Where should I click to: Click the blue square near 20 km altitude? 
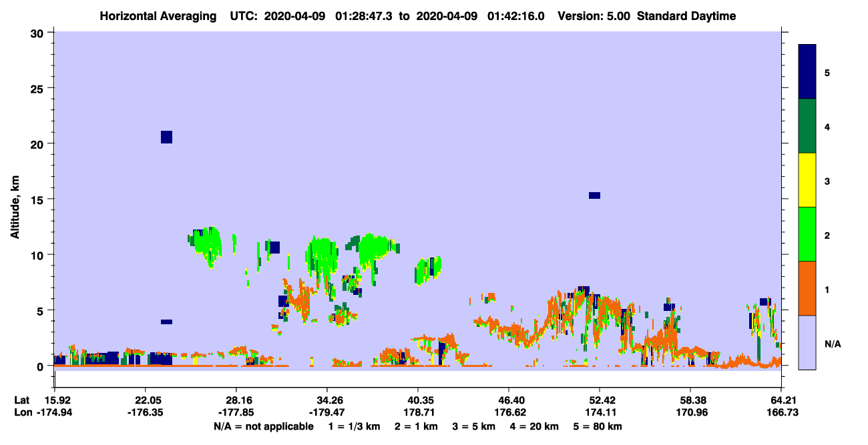(167, 137)
